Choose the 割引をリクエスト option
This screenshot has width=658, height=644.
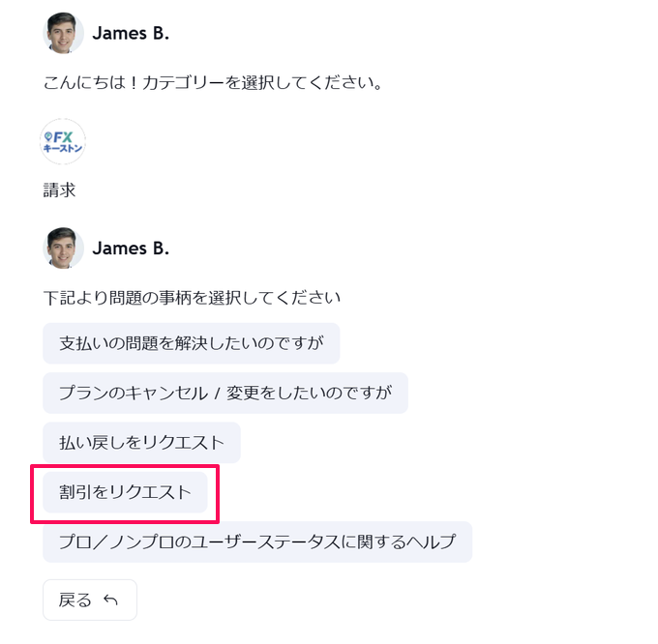[x=125, y=492]
